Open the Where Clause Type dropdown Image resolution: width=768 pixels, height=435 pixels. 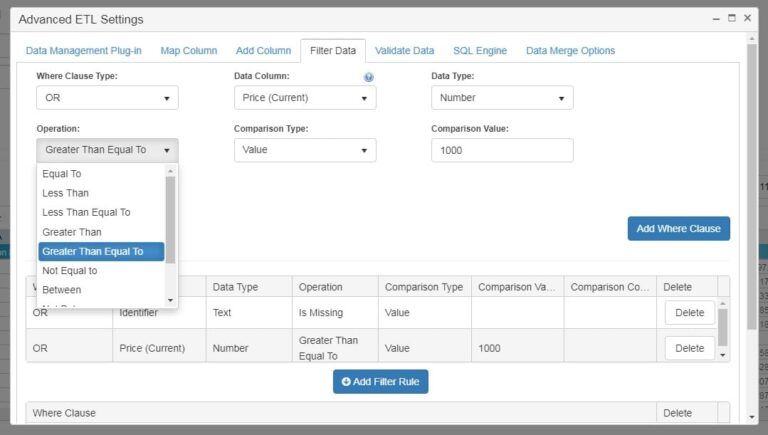[107, 98]
